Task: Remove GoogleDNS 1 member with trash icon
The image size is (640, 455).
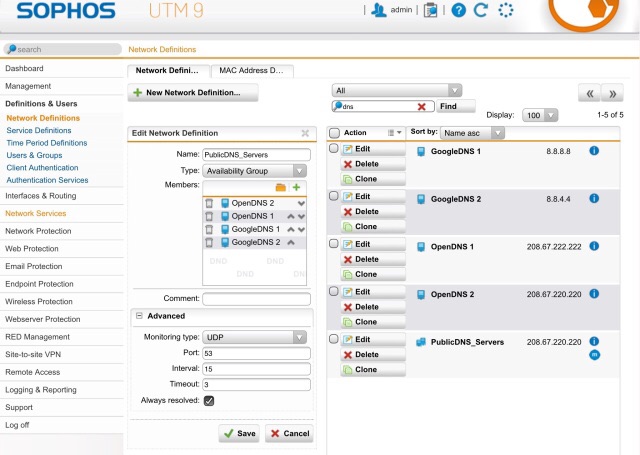Action: point(209,229)
